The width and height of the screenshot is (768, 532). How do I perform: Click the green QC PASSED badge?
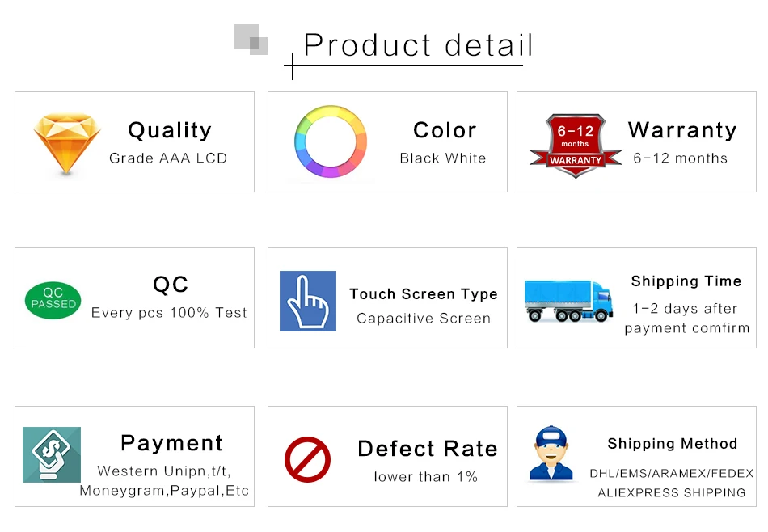coord(53,300)
